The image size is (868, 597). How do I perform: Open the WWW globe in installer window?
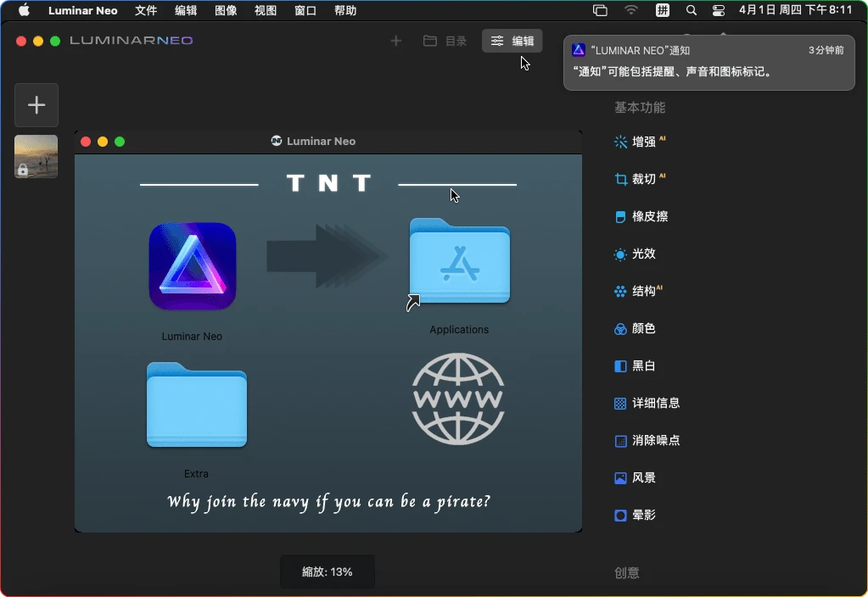[458, 399]
